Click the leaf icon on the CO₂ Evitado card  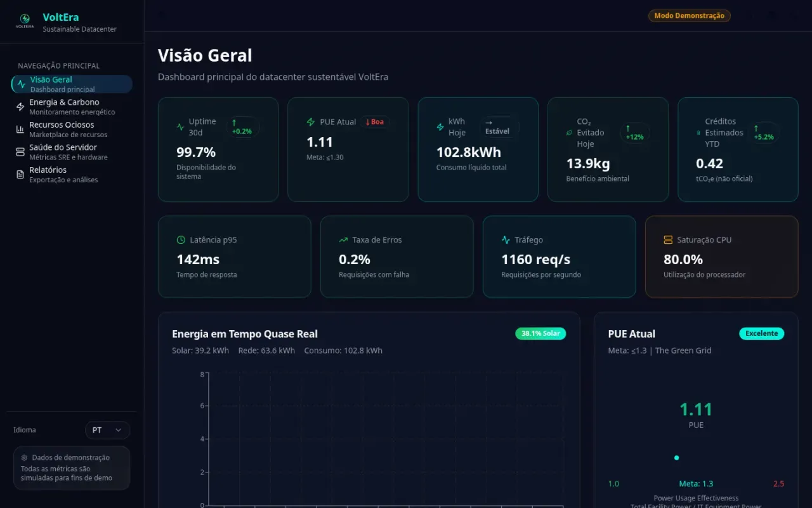click(x=569, y=133)
